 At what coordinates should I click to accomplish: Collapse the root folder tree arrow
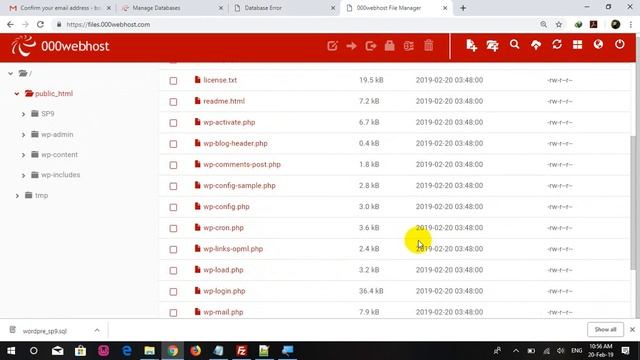pos(11,73)
